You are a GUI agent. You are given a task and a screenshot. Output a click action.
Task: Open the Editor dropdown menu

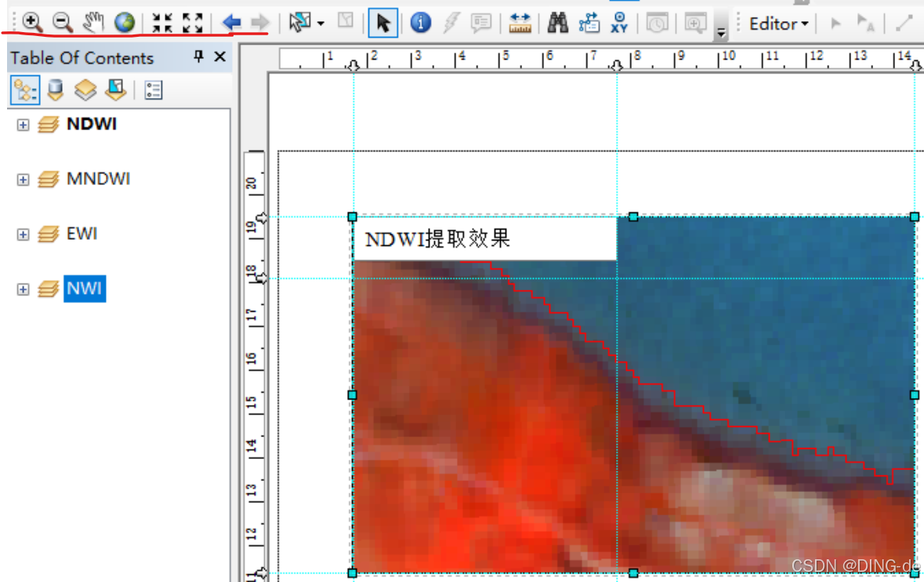tap(778, 24)
